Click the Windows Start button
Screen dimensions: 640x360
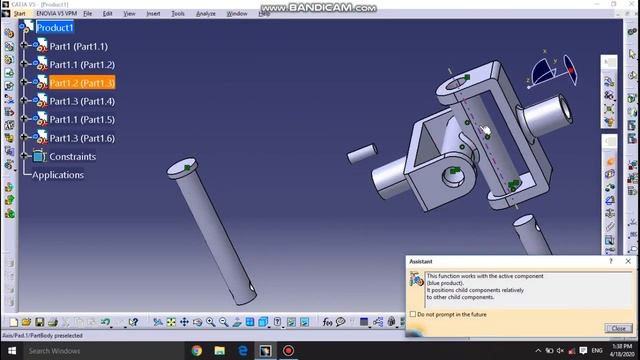tap(12, 351)
